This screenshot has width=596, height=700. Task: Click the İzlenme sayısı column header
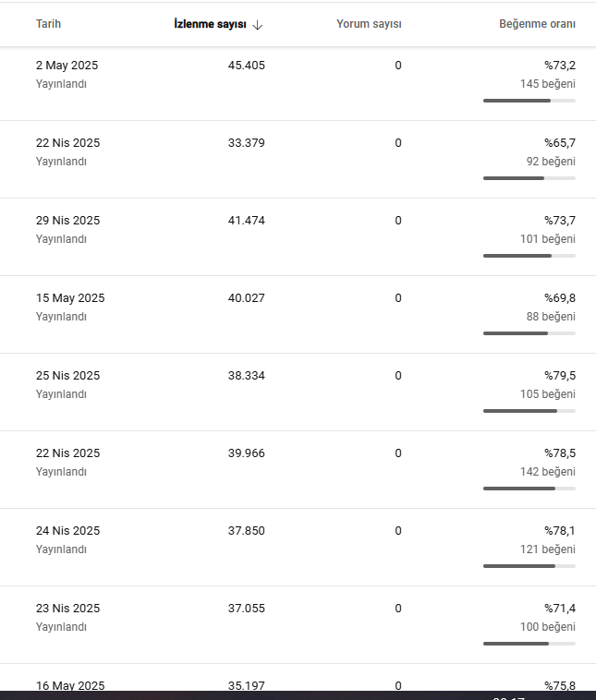click(210, 24)
